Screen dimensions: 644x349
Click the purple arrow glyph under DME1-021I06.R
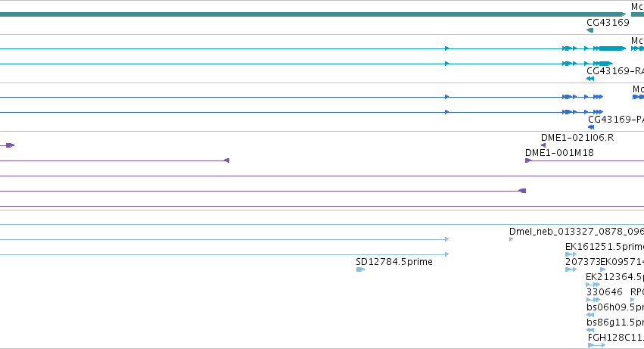click(x=543, y=145)
